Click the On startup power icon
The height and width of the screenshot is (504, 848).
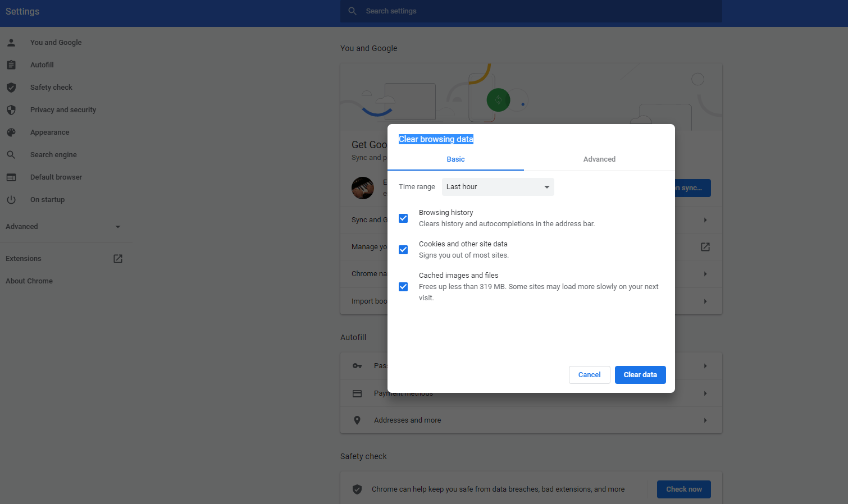pos(11,200)
